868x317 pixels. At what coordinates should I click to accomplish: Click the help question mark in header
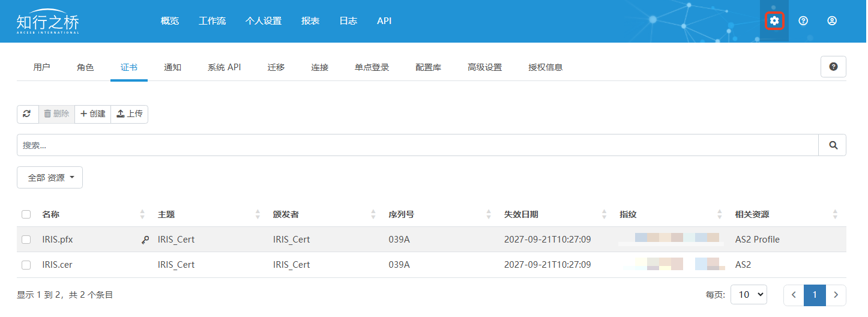point(803,21)
